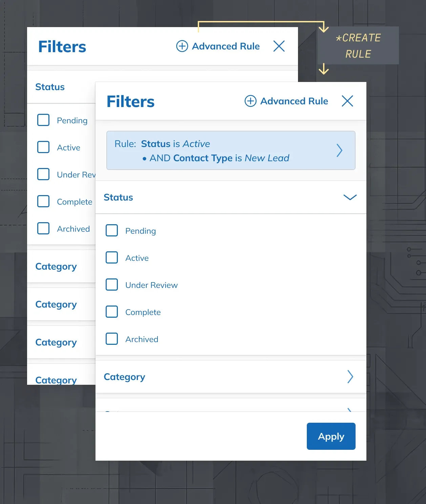Image resolution: width=426 pixels, height=504 pixels.
Task: Expand the front panel's Category section chevron
Action: (x=350, y=377)
